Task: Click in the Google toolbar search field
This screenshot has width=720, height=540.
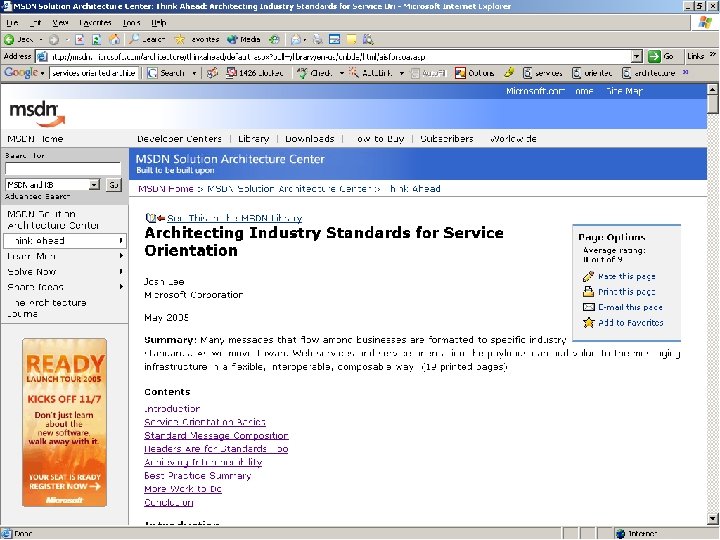Action: tap(93, 73)
